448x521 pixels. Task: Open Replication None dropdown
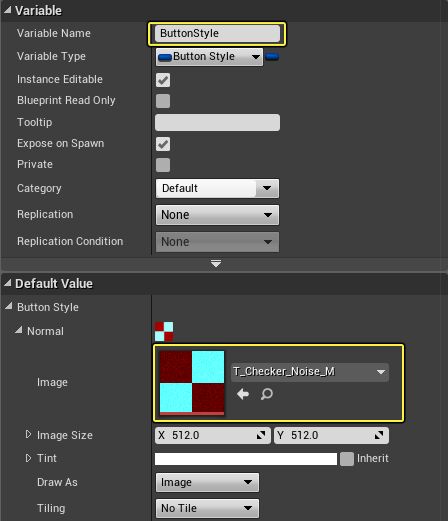(x=217, y=215)
